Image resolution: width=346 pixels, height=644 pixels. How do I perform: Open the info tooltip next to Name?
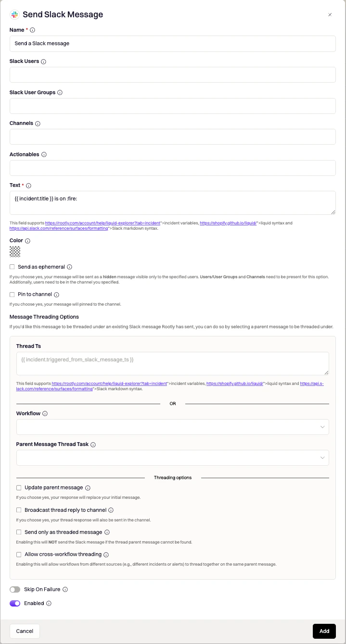(32, 30)
